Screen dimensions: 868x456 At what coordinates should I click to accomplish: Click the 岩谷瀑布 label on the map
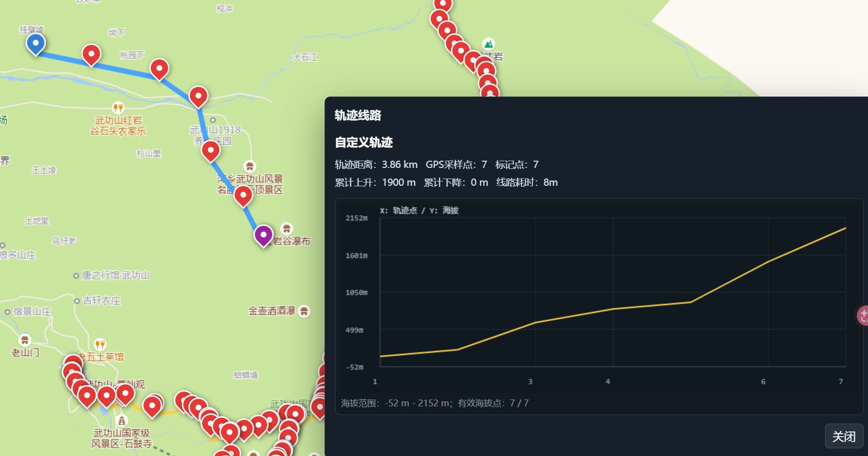pyautogui.click(x=292, y=241)
